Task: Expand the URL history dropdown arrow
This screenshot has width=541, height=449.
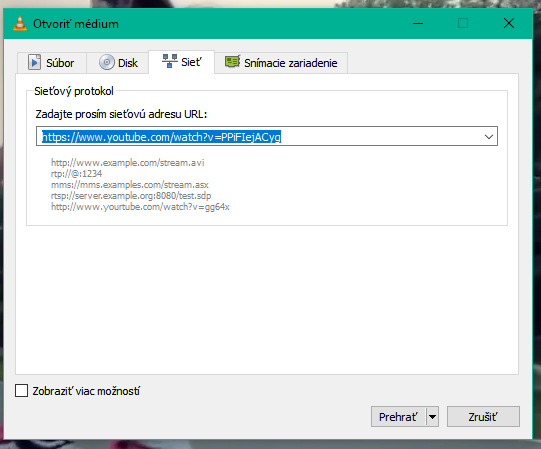Action: [x=489, y=137]
